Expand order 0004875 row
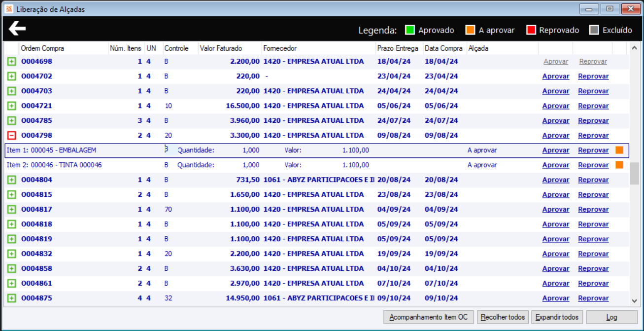 coord(11,298)
